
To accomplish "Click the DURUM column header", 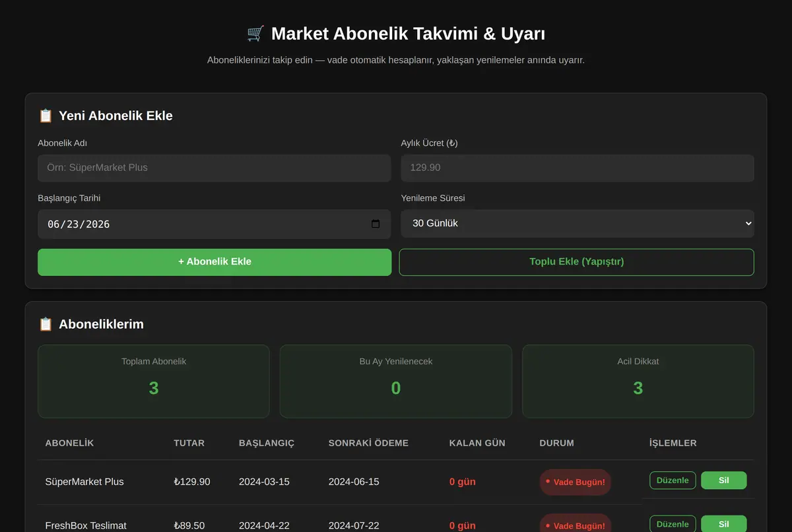I will coord(556,443).
